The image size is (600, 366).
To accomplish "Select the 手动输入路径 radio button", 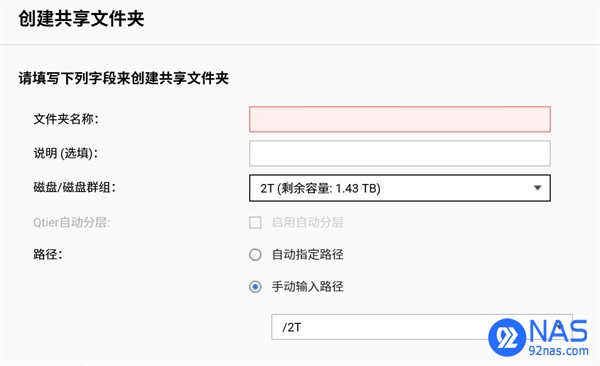I will click(255, 287).
